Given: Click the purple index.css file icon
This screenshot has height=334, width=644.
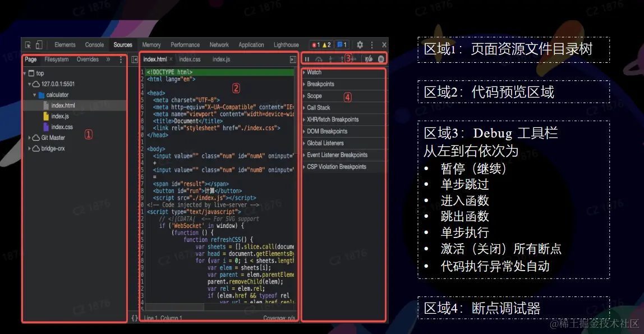Looking at the screenshot, I should (x=46, y=127).
